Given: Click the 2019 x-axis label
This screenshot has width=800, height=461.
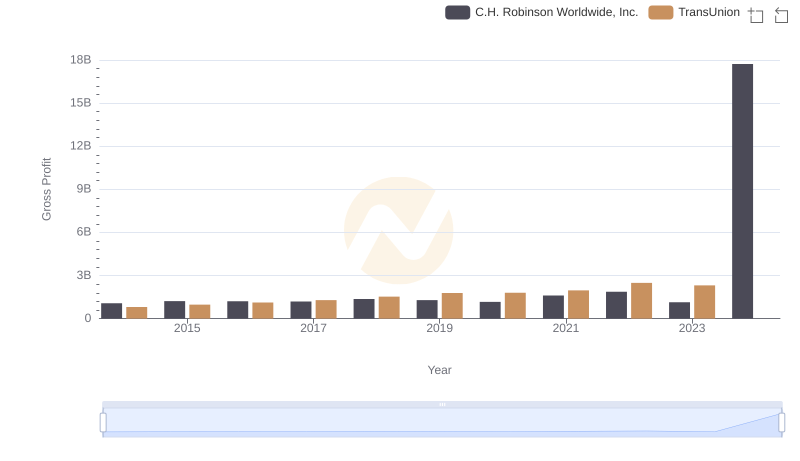Looking at the screenshot, I should (x=439, y=328).
